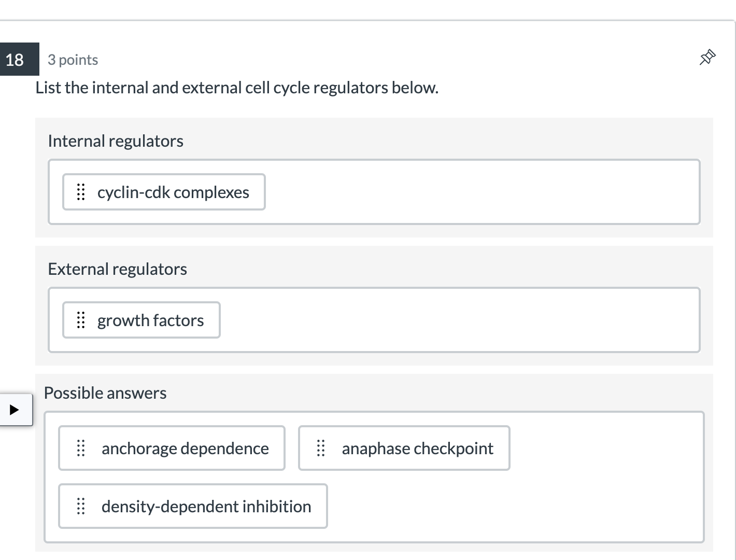The height and width of the screenshot is (560, 736).
Task: Click the drag handle on growth factors
Action: click(81, 320)
